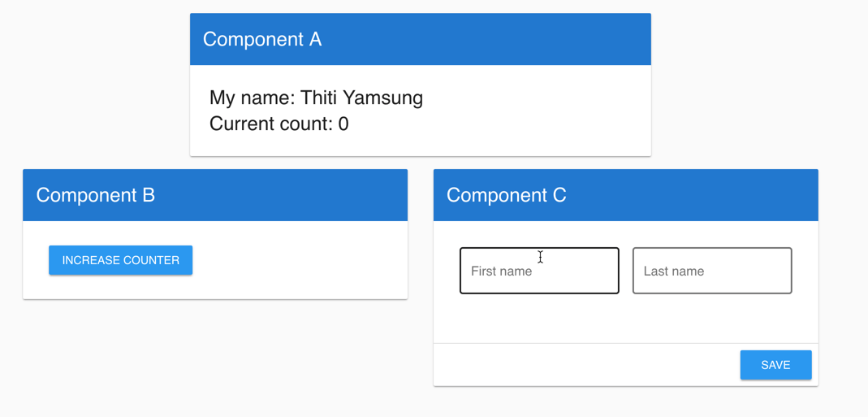Image resolution: width=868 pixels, height=417 pixels.
Task: Click the "Component A" title text
Action: [262, 39]
